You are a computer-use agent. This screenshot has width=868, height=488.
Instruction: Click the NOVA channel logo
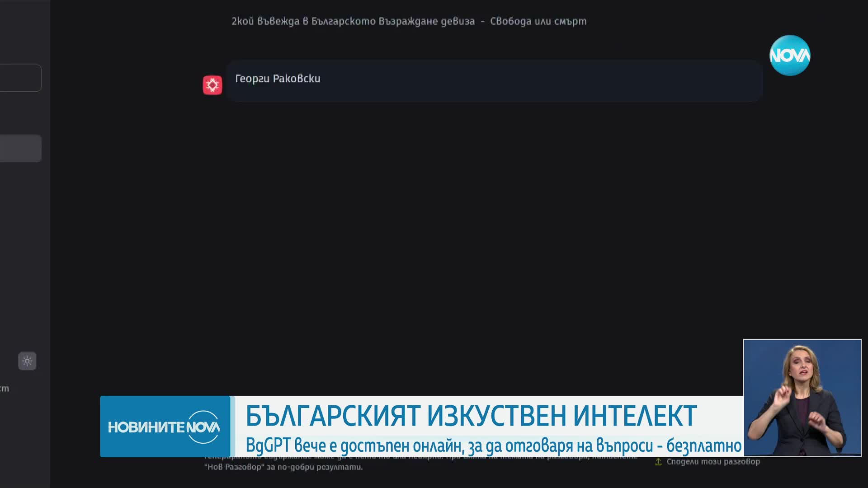tap(790, 55)
